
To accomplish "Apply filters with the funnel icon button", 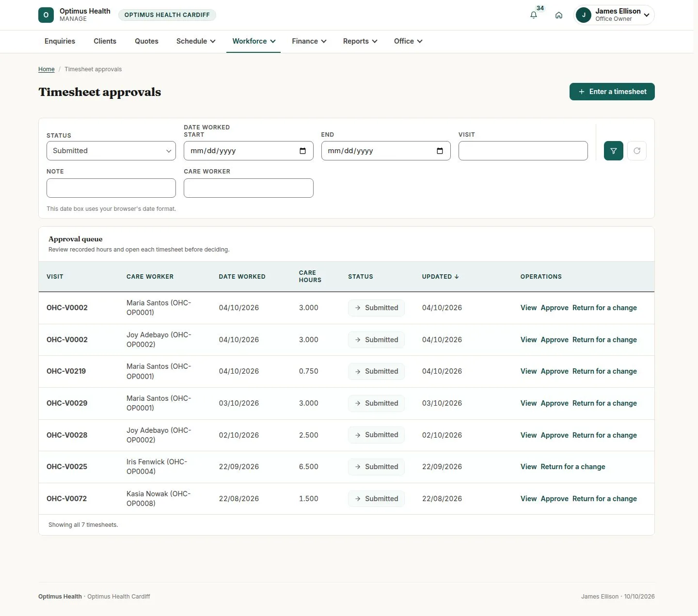I will tap(614, 151).
